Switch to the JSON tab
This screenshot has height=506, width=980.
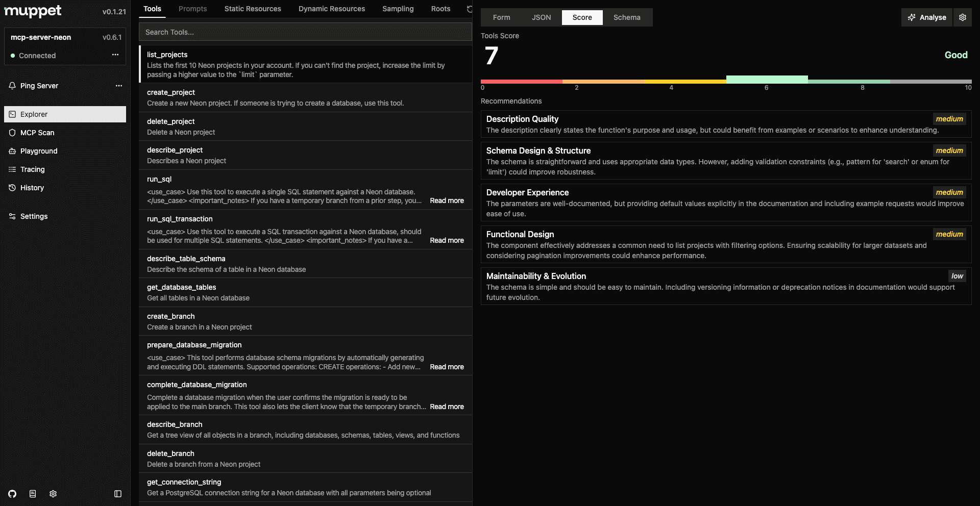(541, 17)
